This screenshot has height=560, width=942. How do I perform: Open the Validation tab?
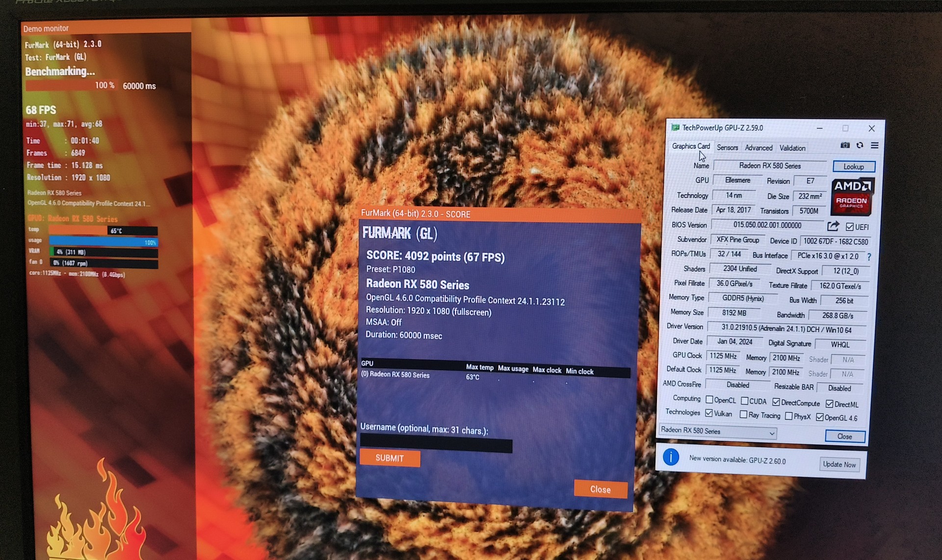point(792,148)
